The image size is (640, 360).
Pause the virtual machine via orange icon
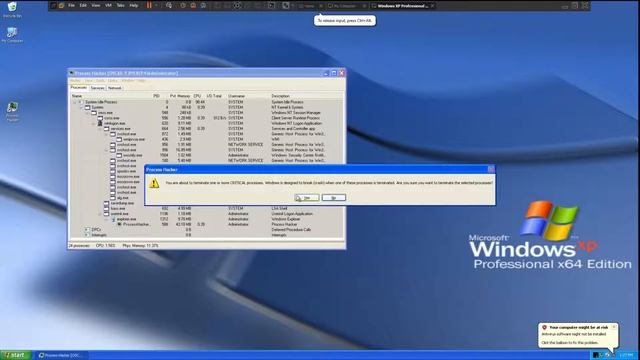click(x=149, y=5)
